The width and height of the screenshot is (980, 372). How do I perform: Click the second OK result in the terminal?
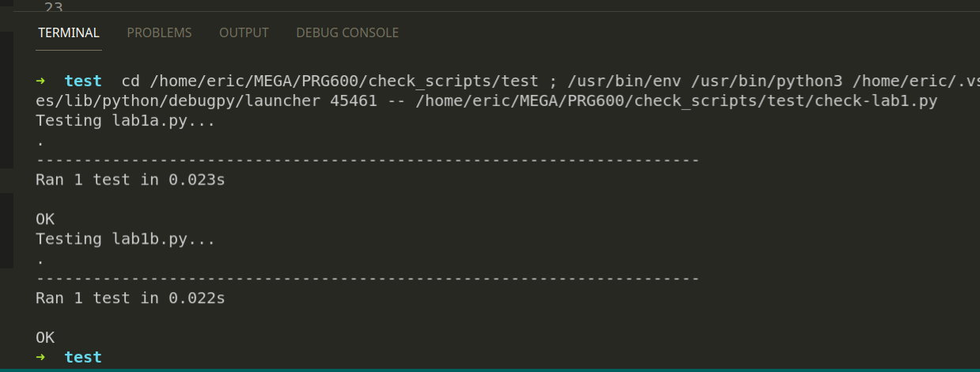(x=45, y=337)
